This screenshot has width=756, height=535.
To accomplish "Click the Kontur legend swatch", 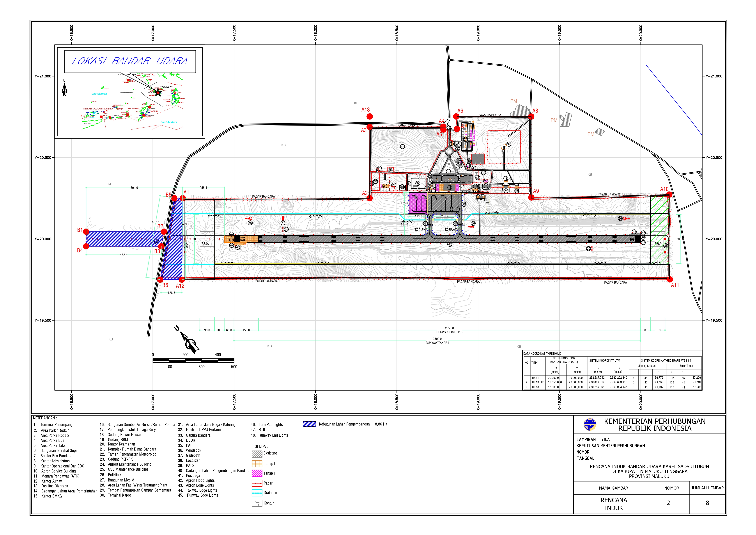I will [257, 503].
